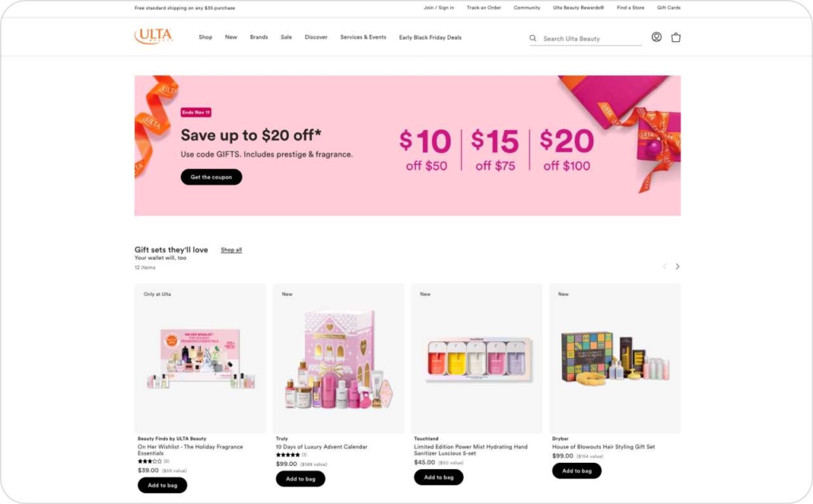Click the search magnifier icon

pyautogui.click(x=533, y=38)
